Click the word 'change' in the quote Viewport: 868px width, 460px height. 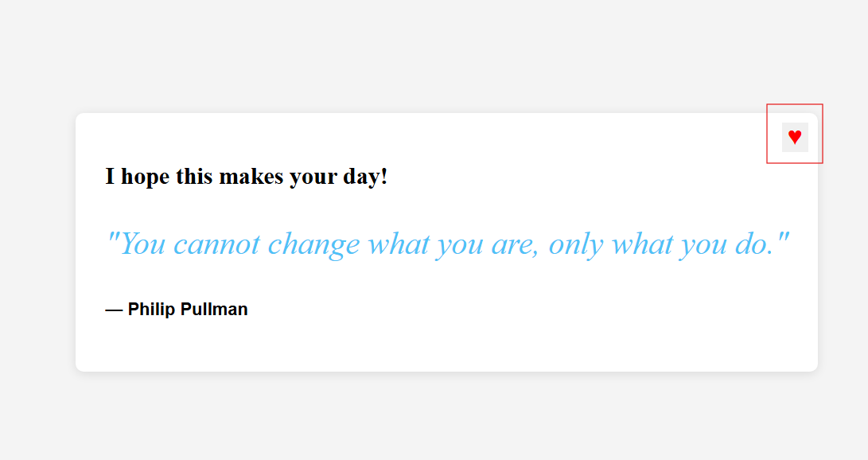click(314, 244)
